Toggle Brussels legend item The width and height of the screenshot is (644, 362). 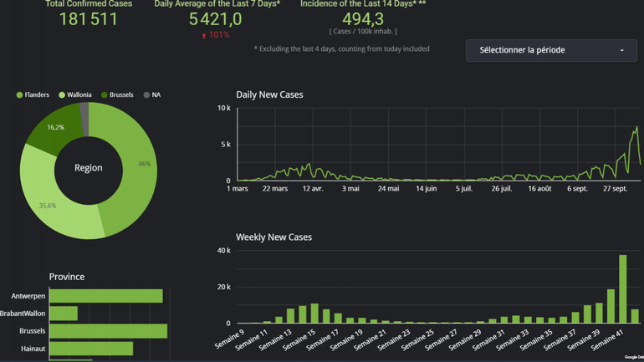point(117,95)
